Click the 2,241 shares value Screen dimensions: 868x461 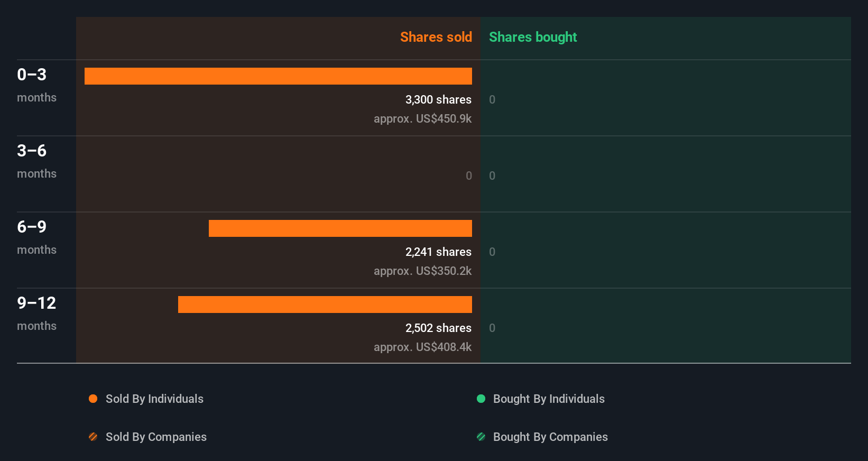pos(438,252)
